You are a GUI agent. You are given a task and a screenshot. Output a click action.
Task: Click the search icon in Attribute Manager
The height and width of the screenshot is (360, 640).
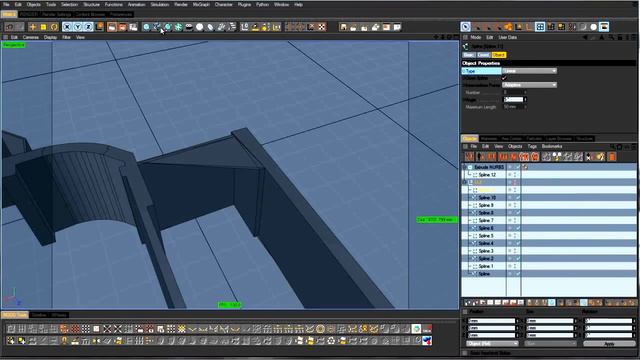coord(611,37)
